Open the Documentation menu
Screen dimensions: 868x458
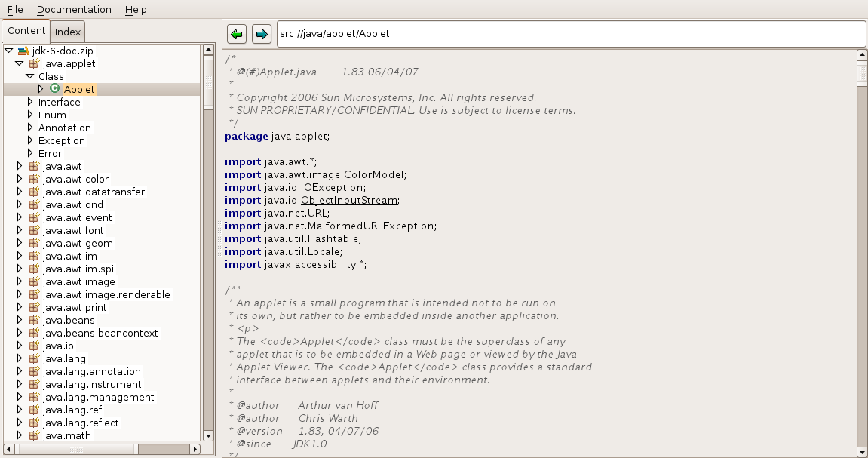pyautogui.click(x=74, y=9)
